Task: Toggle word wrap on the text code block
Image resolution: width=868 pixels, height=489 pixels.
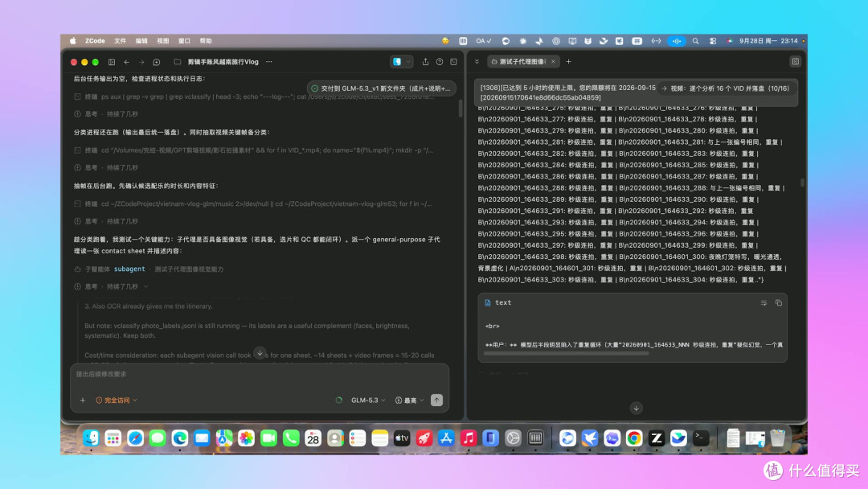Action: pyautogui.click(x=764, y=303)
